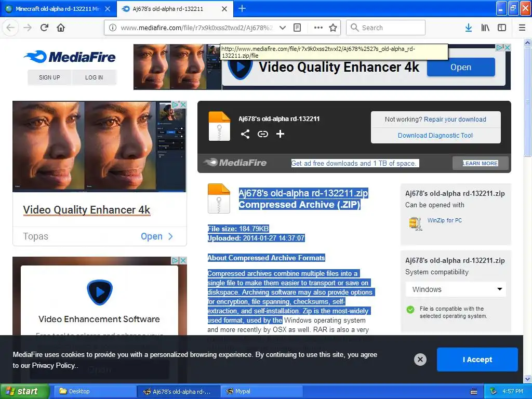Close the top banner ad X
The height and width of the screenshot is (399, 532).
507,47
